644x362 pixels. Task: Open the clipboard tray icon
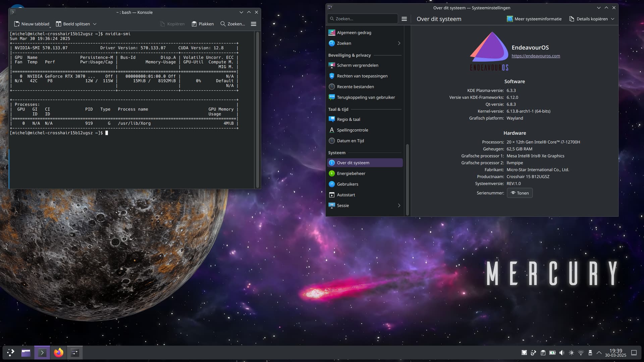point(543,353)
